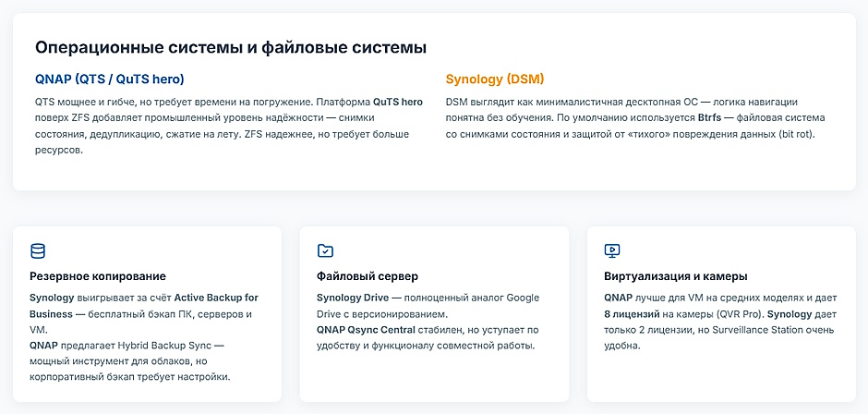Click the line понятна без обучения
The image size is (868, 414).
pos(635,118)
